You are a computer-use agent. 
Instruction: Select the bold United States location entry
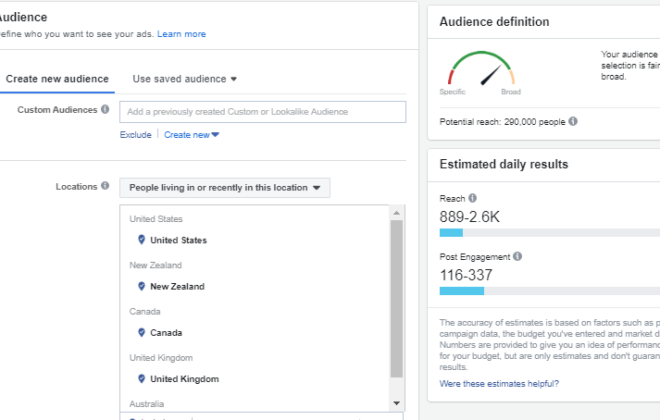178,240
